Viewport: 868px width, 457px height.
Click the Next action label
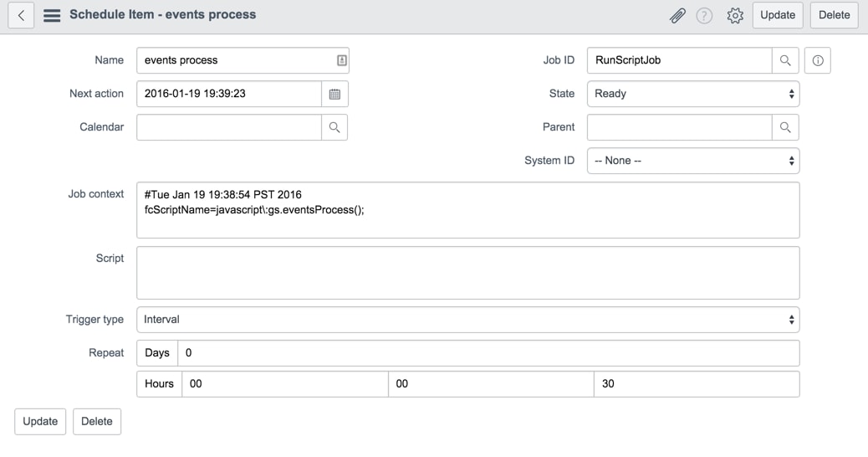[x=96, y=94]
